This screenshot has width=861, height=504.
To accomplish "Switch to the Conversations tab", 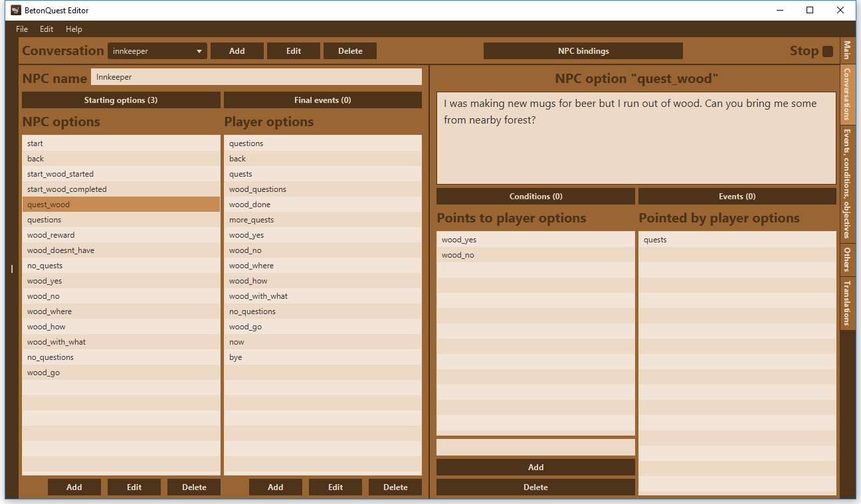I will (847, 94).
